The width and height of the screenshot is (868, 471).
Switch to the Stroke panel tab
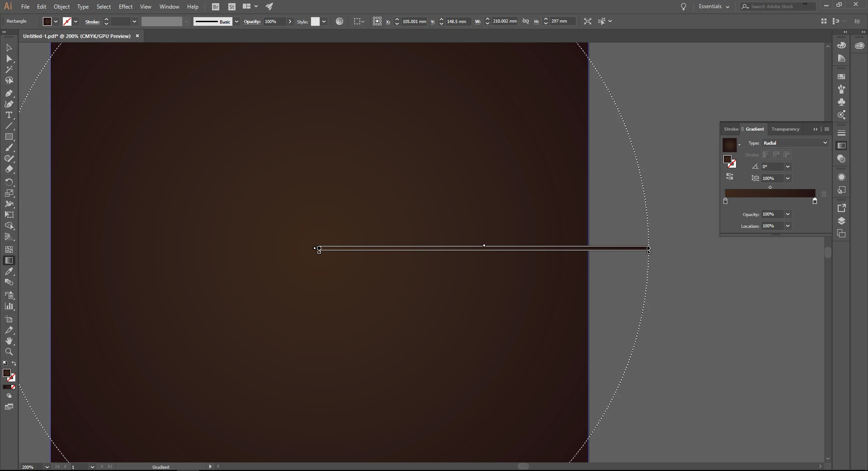point(731,129)
